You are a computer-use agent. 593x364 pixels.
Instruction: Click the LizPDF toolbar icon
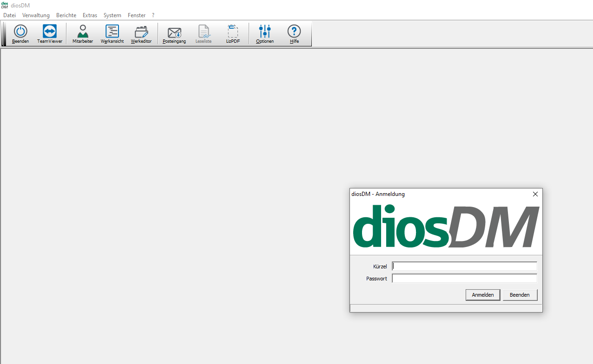[233, 32]
